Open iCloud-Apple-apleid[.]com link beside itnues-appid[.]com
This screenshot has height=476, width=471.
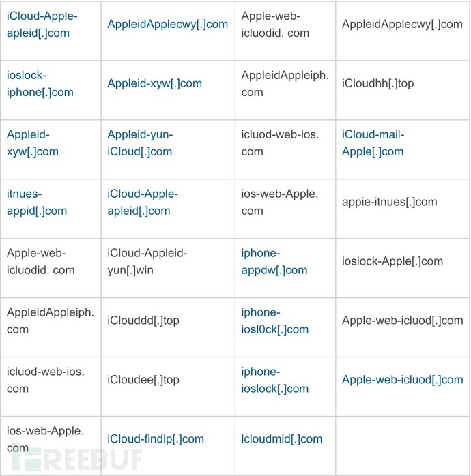(x=143, y=202)
